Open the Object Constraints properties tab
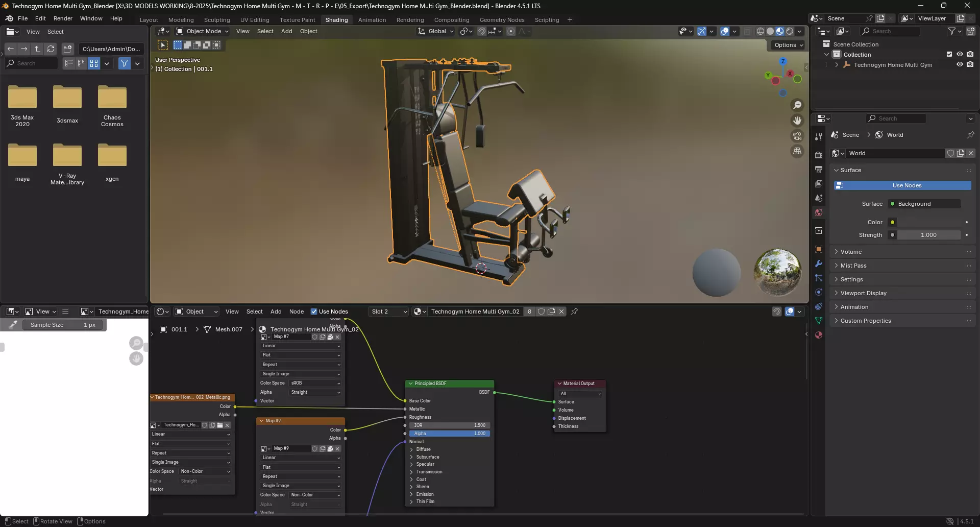This screenshot has width=980, height=527. coord(819,306)
